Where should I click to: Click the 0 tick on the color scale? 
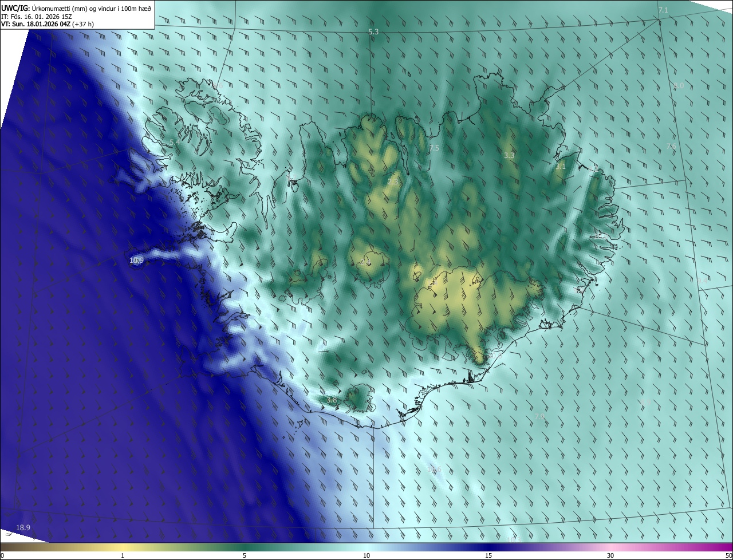pyautogui.click(x=2, y=555)
